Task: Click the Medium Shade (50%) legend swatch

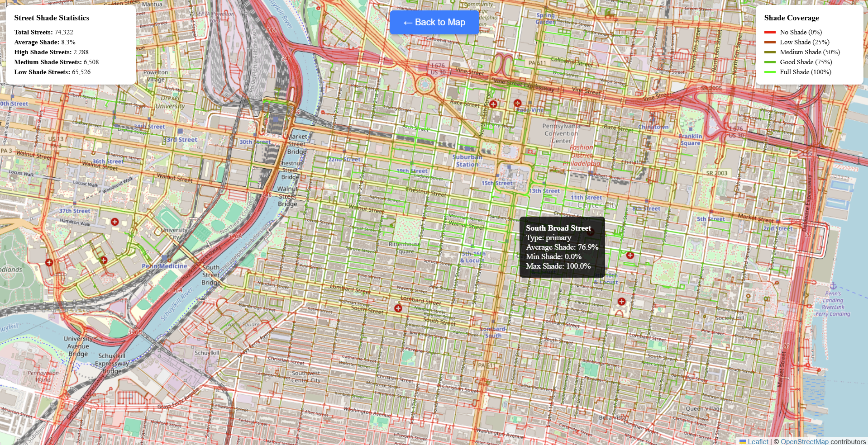Action: [x=770, y=52]
